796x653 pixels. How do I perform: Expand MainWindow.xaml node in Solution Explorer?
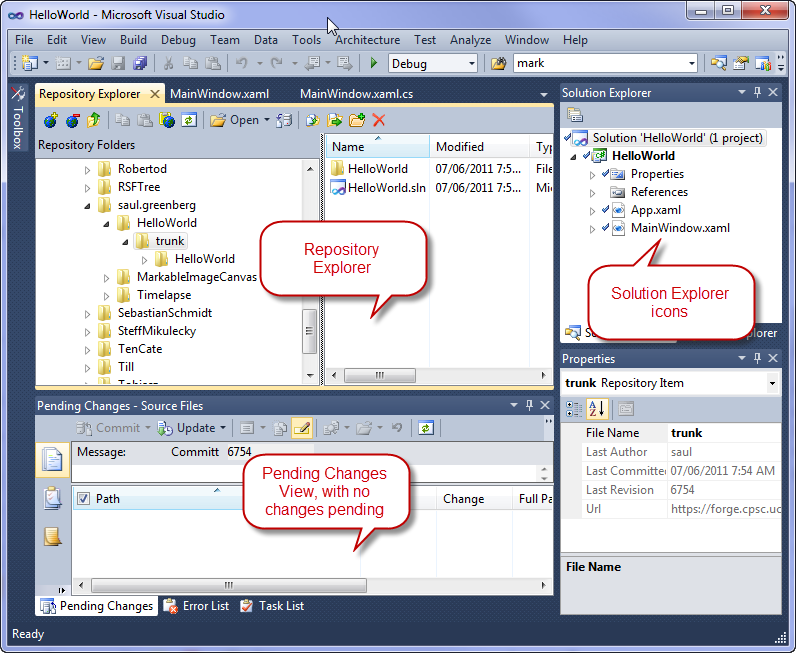point(592,229)
